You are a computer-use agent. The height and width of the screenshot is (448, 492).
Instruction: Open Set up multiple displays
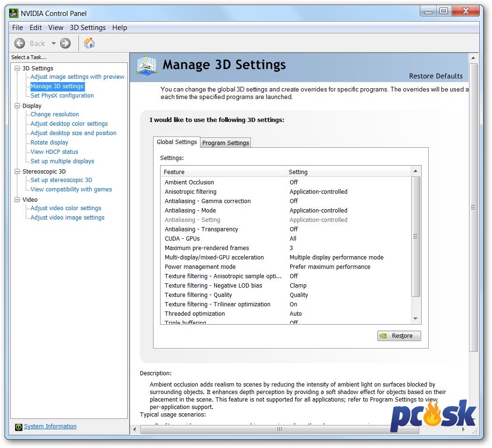pos(62,161)
